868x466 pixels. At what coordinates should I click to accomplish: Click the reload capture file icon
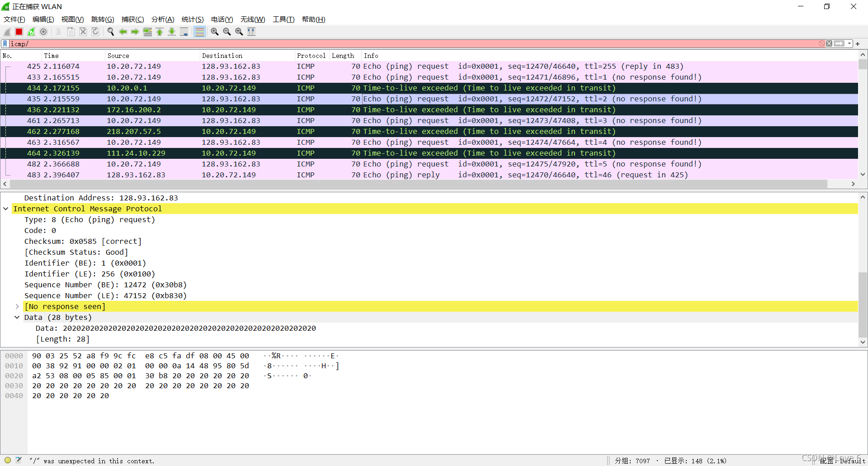pyautogui.click(x=95, y=32)
